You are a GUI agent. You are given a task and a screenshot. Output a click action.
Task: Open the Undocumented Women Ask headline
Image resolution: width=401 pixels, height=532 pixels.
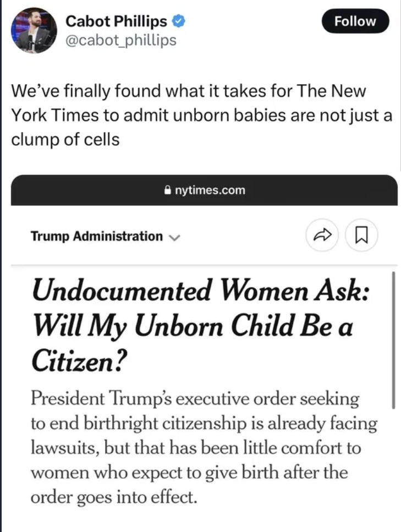coord(200,326)
